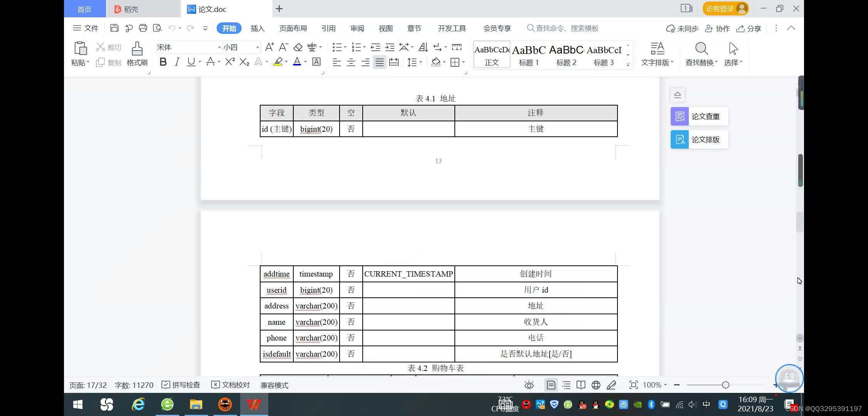Viewport: 868px width, 416px height.
Task: Expand numbered list dropdown arrow
Action: [x=364, y=47]
